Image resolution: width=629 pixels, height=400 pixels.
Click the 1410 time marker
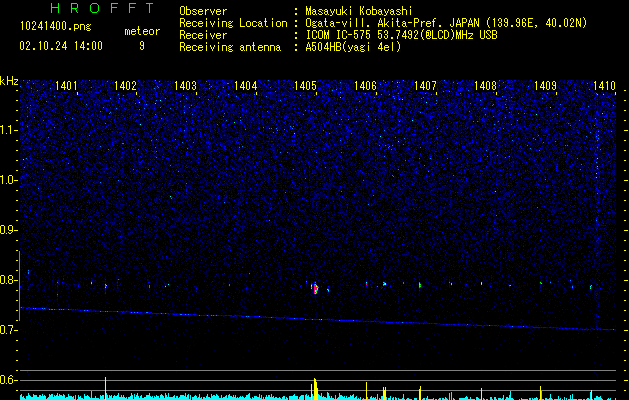tap(603, 86)
